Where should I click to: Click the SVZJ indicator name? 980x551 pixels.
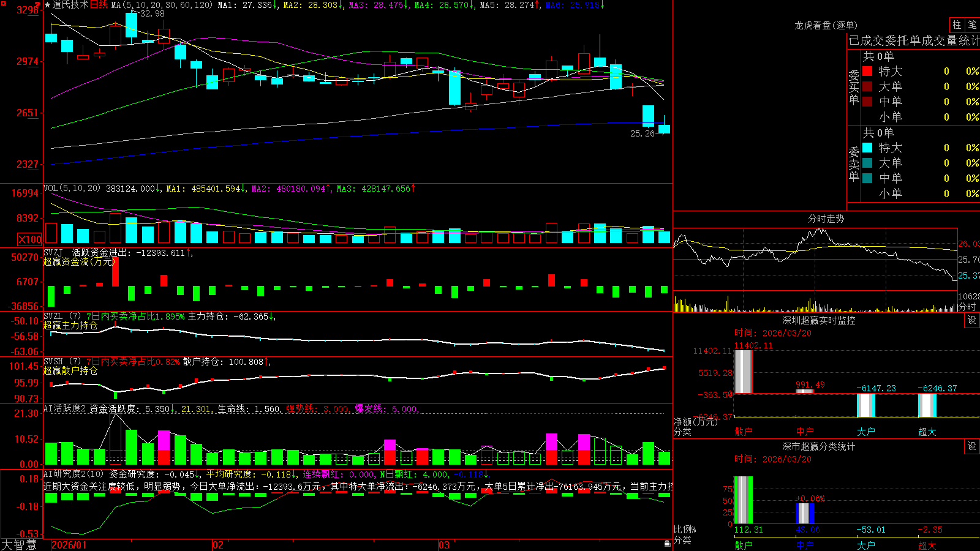53,252
